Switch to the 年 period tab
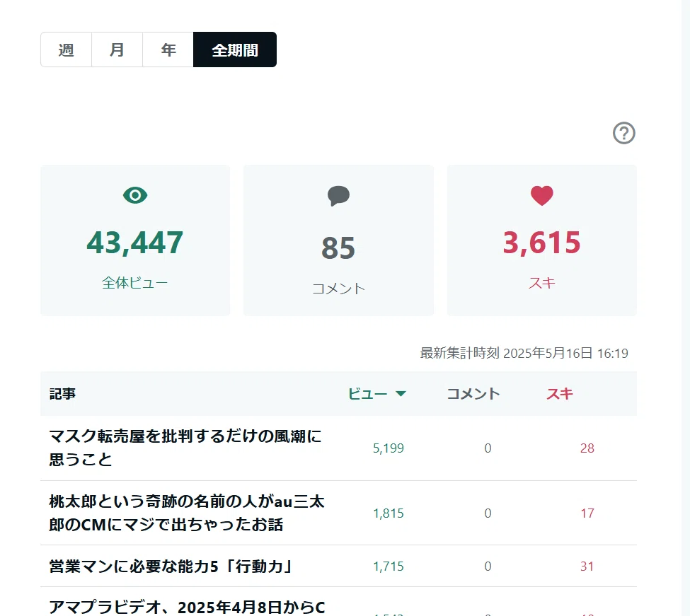This screenshot has width=690, height=616. [168, 50]
